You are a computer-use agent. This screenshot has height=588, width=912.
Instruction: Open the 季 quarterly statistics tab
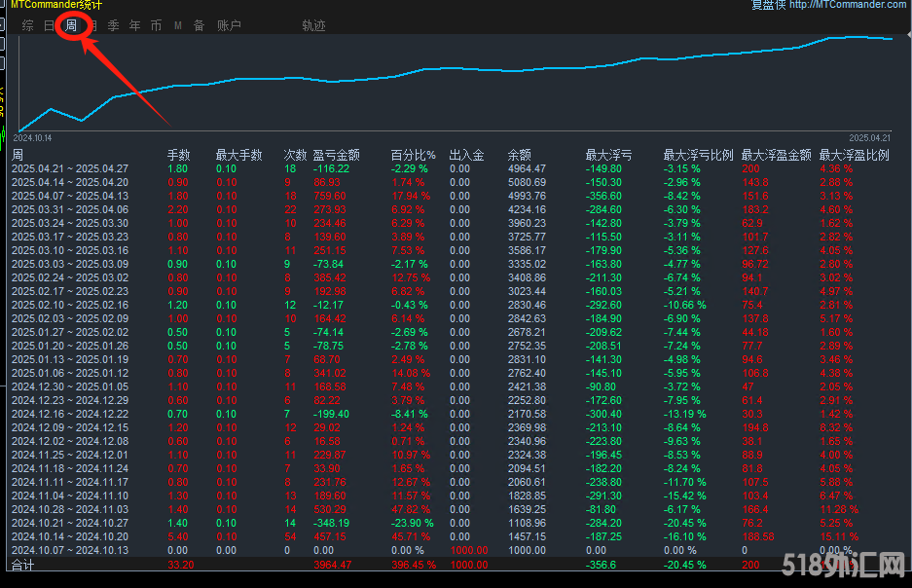[x=114, y=25]
